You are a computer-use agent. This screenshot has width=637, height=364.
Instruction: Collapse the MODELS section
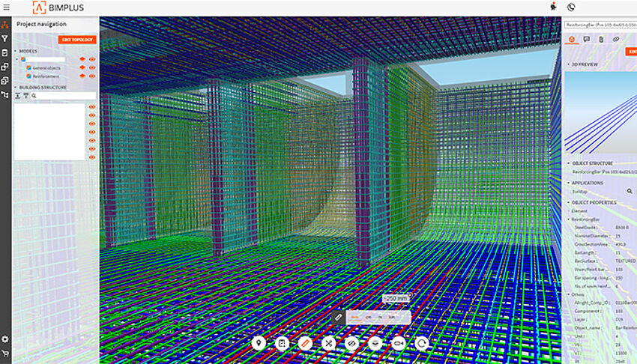(16, 51)
